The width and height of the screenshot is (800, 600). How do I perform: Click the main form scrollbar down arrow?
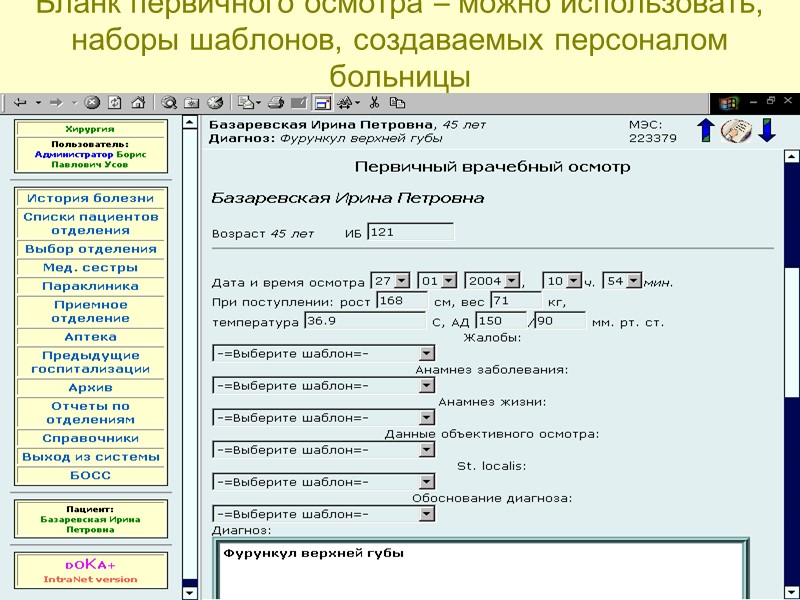click(x=792, y=592)
